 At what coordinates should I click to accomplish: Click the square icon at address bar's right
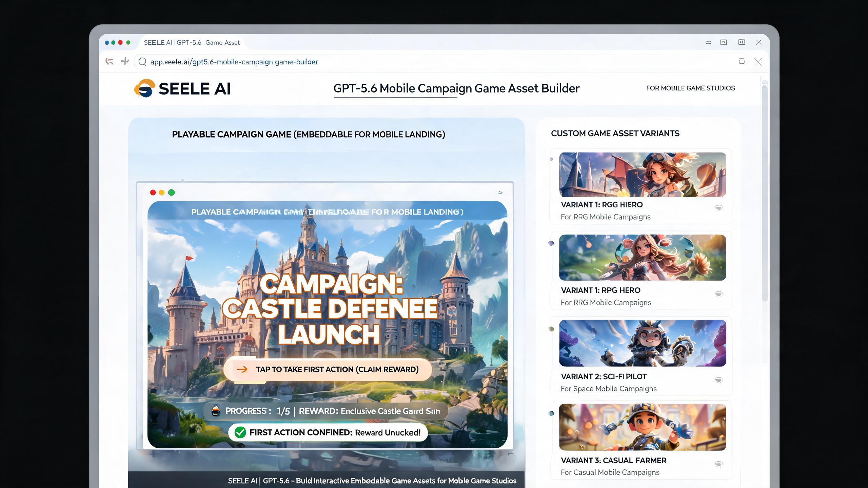pyautogui.click(x=742, y=61)
